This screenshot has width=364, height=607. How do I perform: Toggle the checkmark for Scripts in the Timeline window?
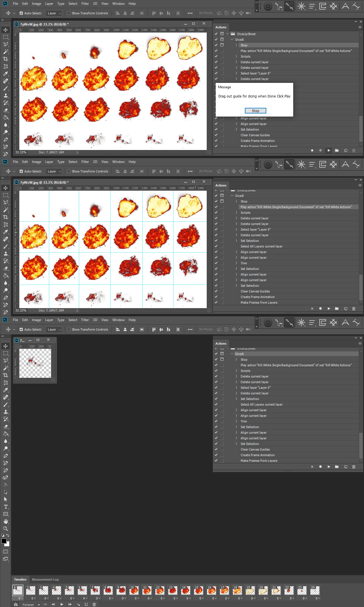pyautogui.click(x=216, y=371)
